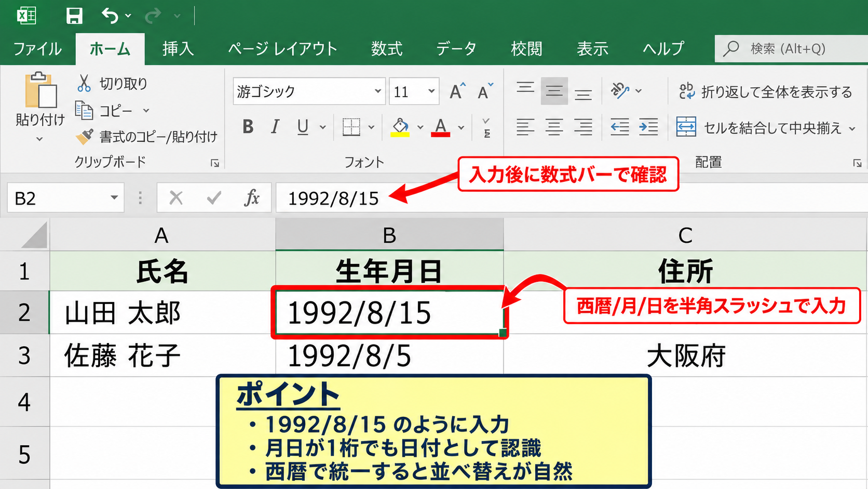Toggle the middle align icon

click(554, 91)
